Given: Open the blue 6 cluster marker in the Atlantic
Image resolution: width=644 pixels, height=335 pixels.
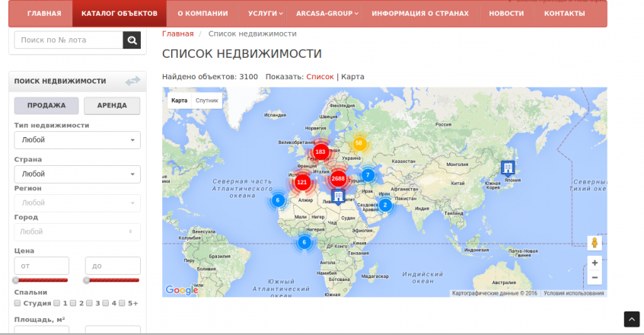Looking at the screenshot, I should coord(278,200).
